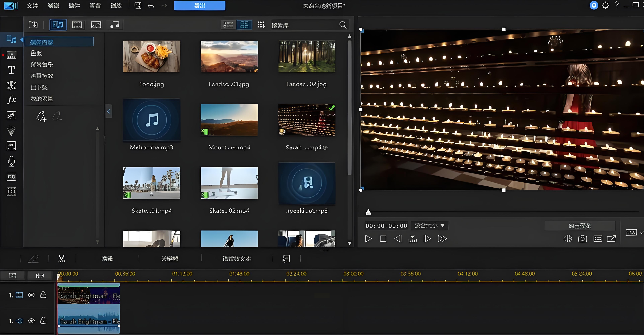Viewport: 644px width, 335px height.
Task: Open the Title room (T icon)
Action: pos(11,70)
